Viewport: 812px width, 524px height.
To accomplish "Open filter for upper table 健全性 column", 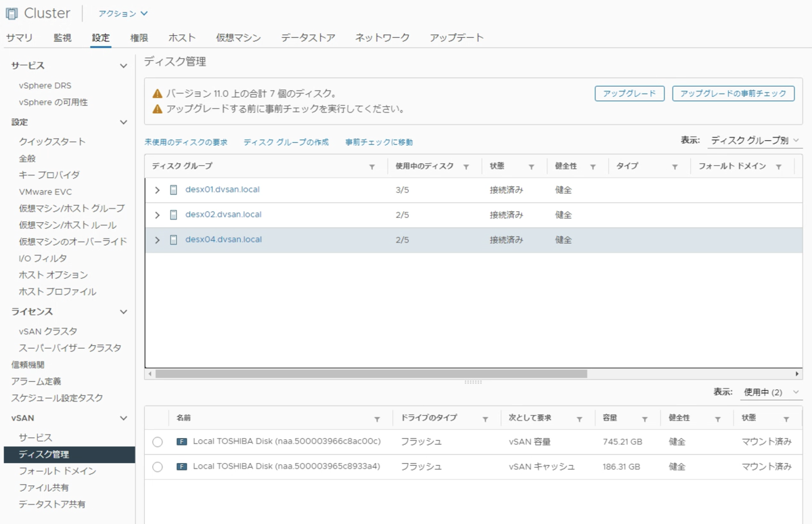I will [x=593, y=167].
